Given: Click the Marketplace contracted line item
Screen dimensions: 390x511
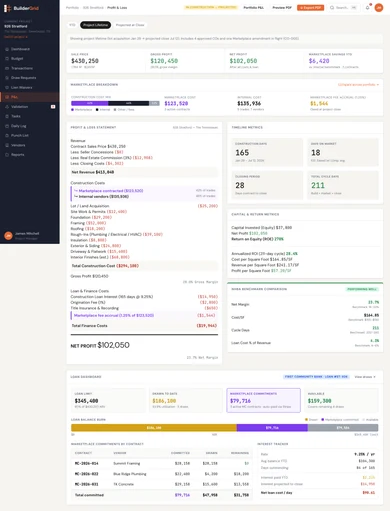Looking at the screenshot, I should [144, 191].
